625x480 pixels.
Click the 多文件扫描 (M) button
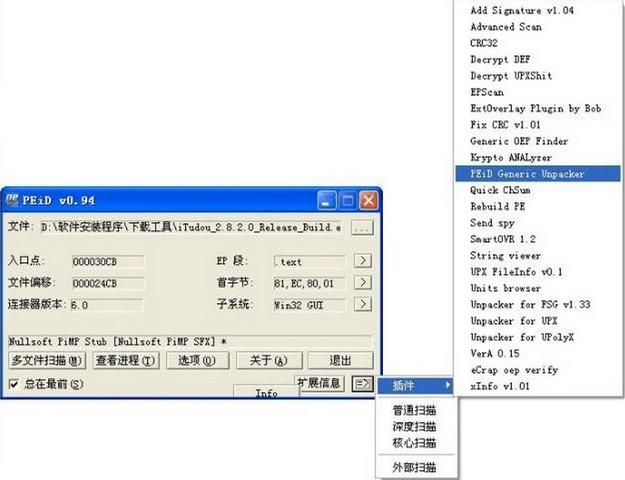(x=47, y=360)
